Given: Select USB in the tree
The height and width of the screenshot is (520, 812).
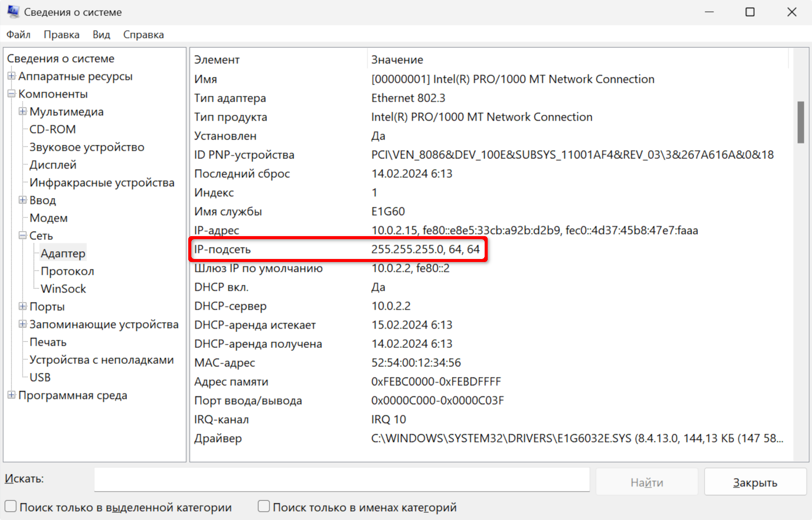Looking at the screenshot, I should tap(40, 377).
